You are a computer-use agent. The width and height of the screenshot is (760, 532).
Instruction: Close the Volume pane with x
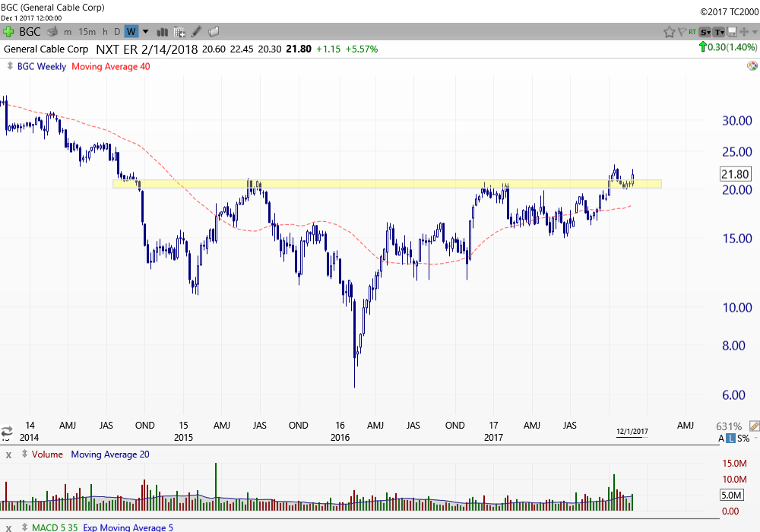pyautogui.click(x=8, y=454)
